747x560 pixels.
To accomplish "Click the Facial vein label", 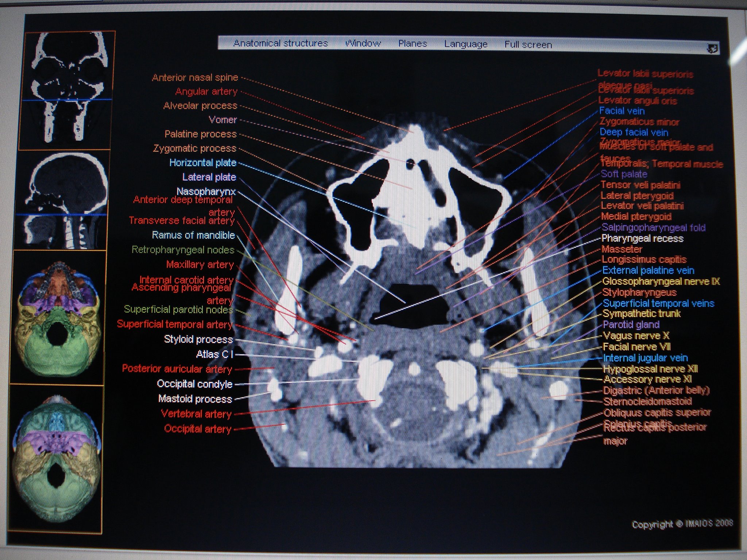I will (622, 111).
